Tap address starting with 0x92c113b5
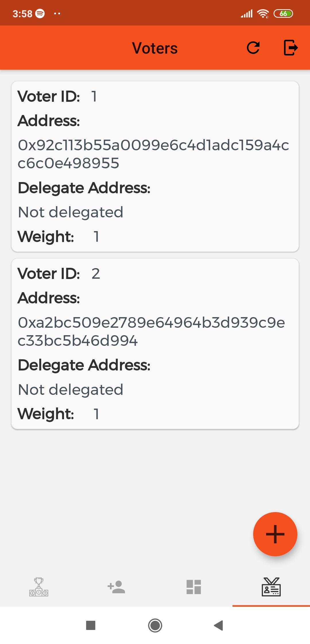310x644 pixels. point(153,154)
